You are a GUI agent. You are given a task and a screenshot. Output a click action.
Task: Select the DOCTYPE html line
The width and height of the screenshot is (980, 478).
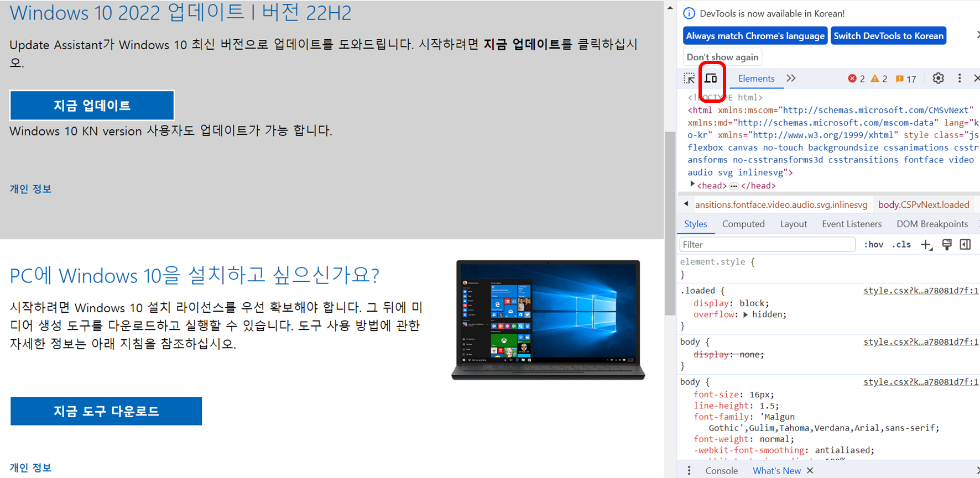725,97
